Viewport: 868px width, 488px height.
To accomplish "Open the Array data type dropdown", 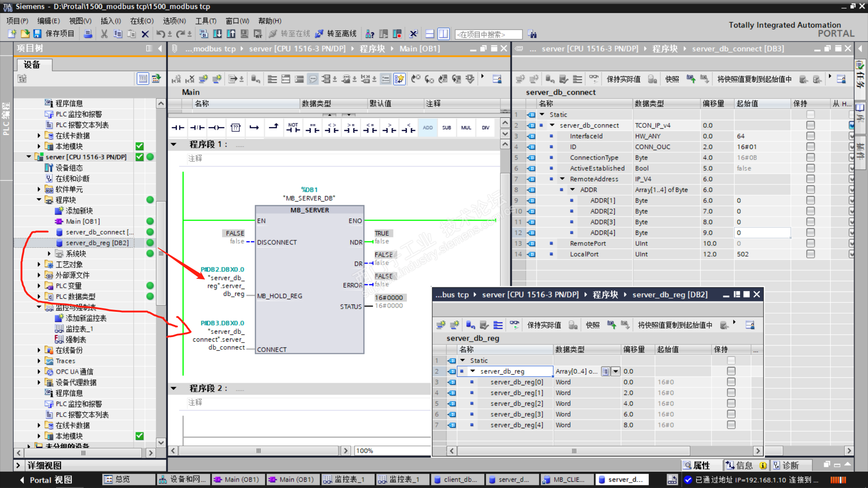I will pos(615,371).
